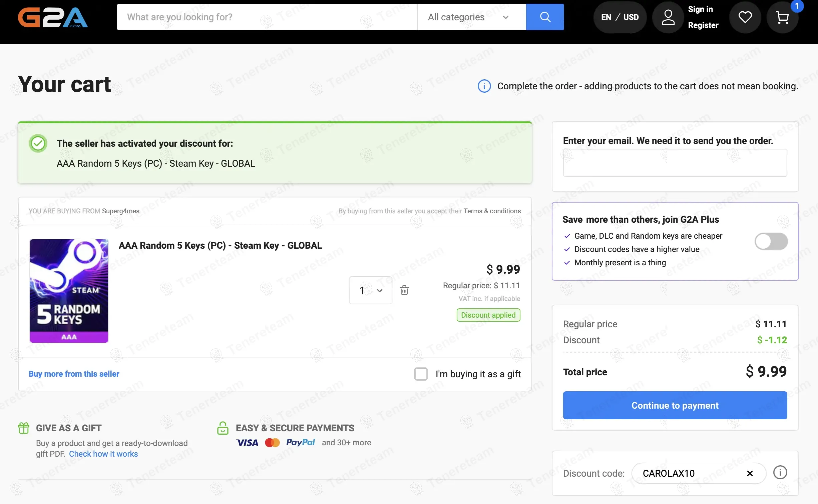The height and width of the screenshot is (504, 818).
Task: Click Register
Action: (703, 25)
